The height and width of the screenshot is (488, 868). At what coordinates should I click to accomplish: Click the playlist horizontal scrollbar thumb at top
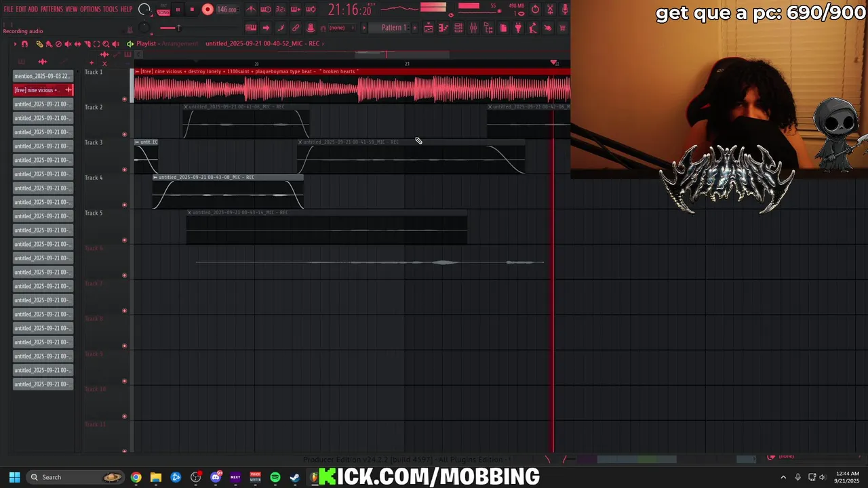402,54
